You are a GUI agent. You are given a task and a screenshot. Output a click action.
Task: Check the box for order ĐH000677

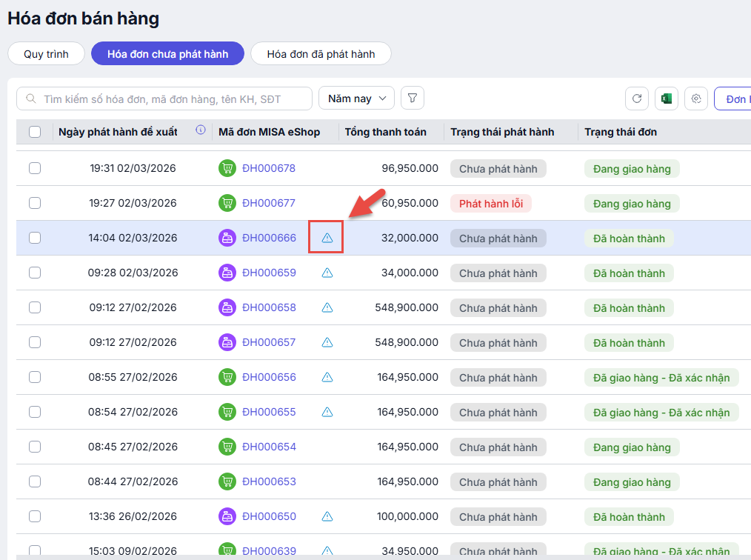click(x=35, y=203)
